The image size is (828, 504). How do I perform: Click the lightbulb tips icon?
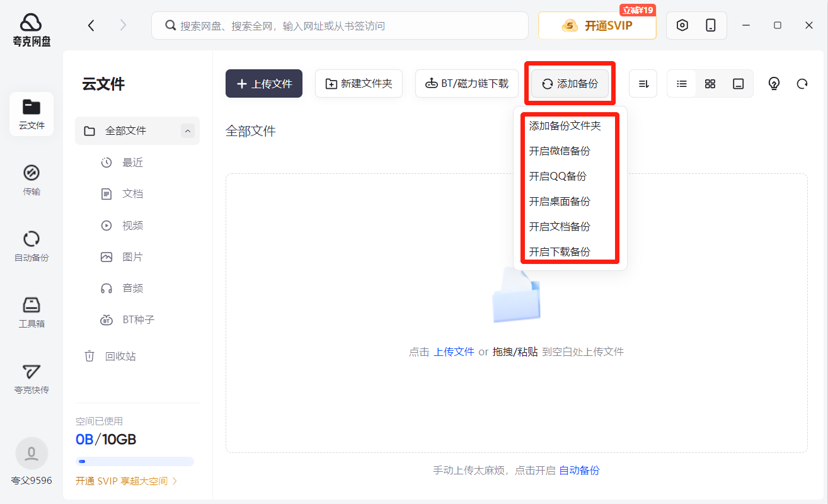(774, 84)
